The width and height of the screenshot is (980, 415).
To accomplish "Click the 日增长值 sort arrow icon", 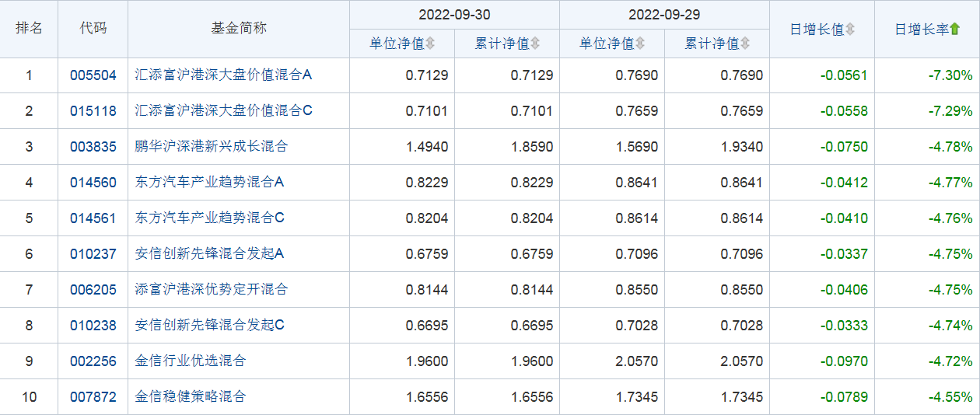I will point(850,29).
